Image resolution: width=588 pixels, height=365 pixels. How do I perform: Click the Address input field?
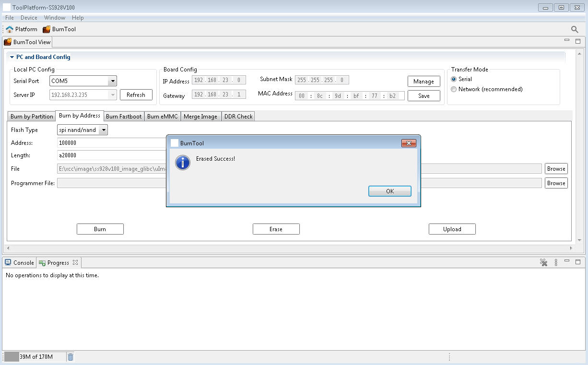[111, 143]
